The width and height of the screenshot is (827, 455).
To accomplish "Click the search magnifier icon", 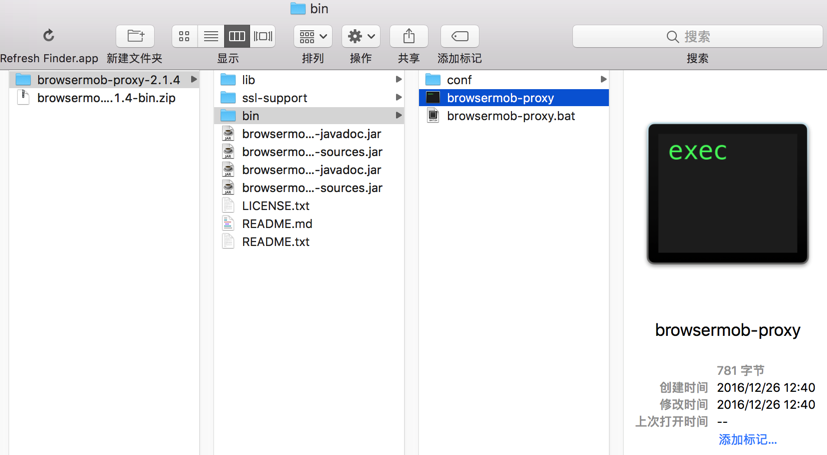I will click(672, 36).
